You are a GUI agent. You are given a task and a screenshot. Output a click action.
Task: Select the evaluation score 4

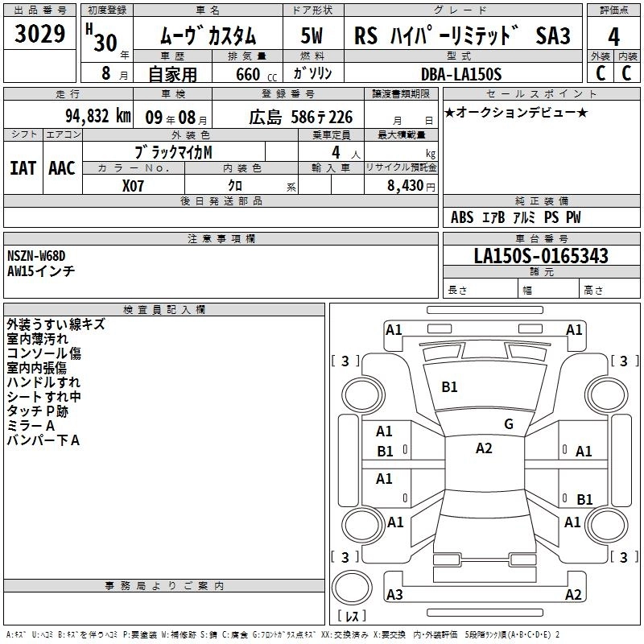click(613, 36)
